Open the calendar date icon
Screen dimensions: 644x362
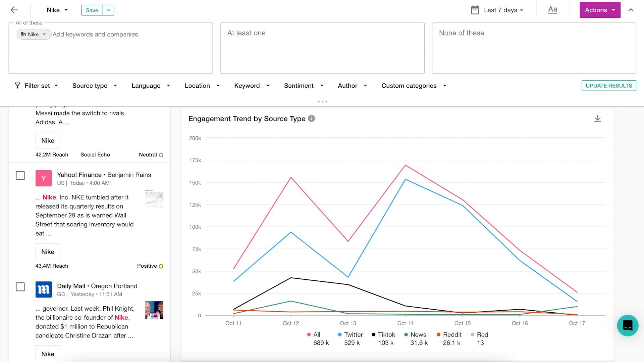click(x=475, y=10)
